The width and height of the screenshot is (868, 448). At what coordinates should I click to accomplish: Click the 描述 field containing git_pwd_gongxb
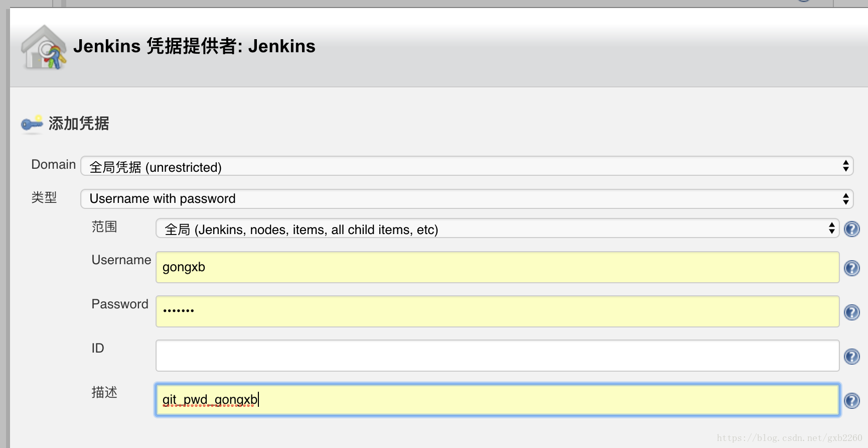click(497, 400)
